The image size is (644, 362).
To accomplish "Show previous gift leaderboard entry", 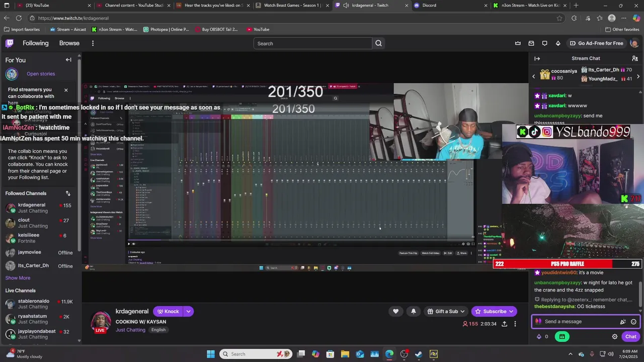I will (x=534, y=76).
